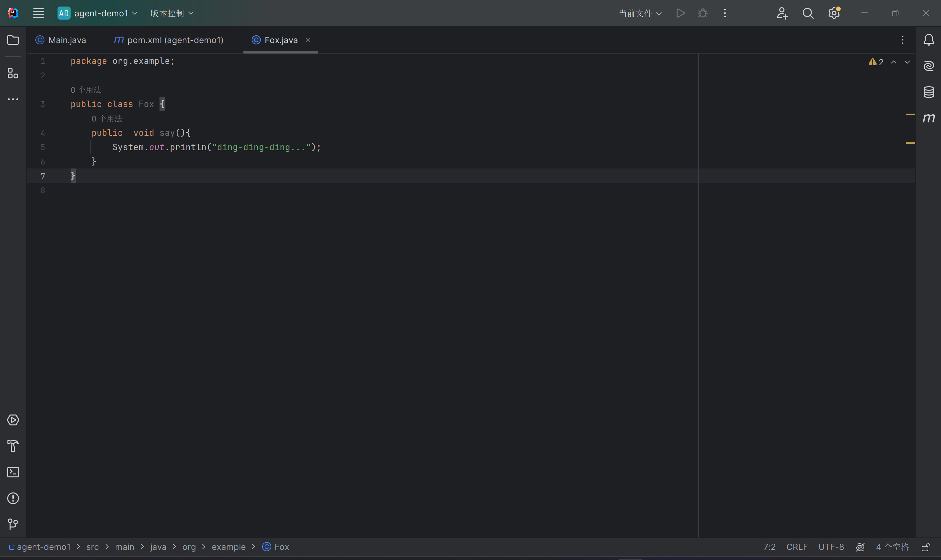This screenshot has width=941, height=560.
Task: Open the Build hammer tool window
Action: tap(13, 446)
